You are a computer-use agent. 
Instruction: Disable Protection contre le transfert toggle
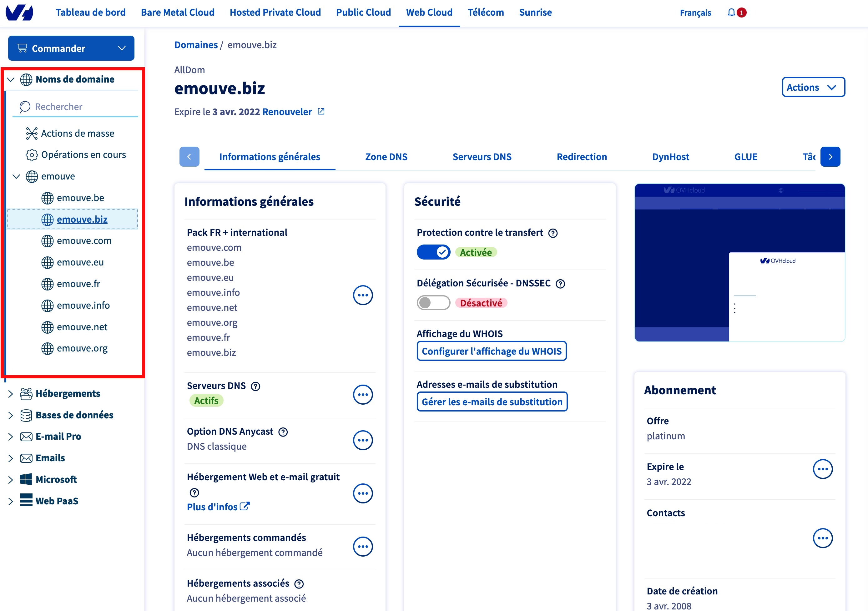coord(433,252)
